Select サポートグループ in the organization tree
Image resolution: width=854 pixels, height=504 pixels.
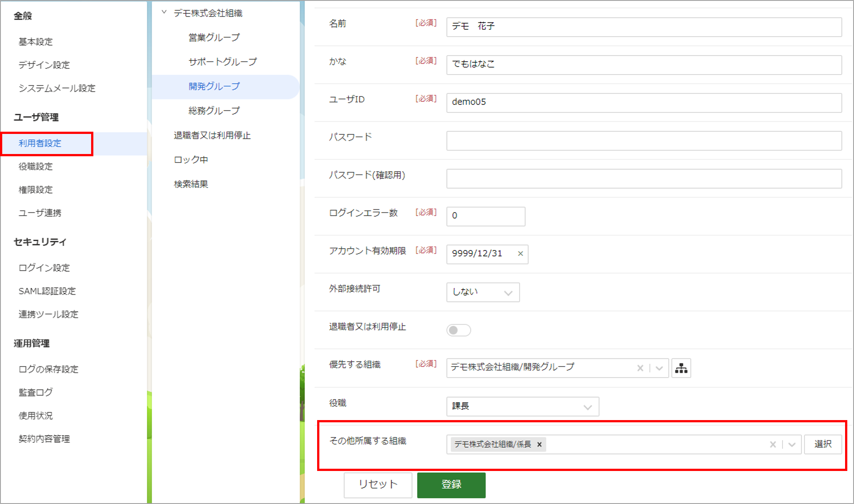223,62
